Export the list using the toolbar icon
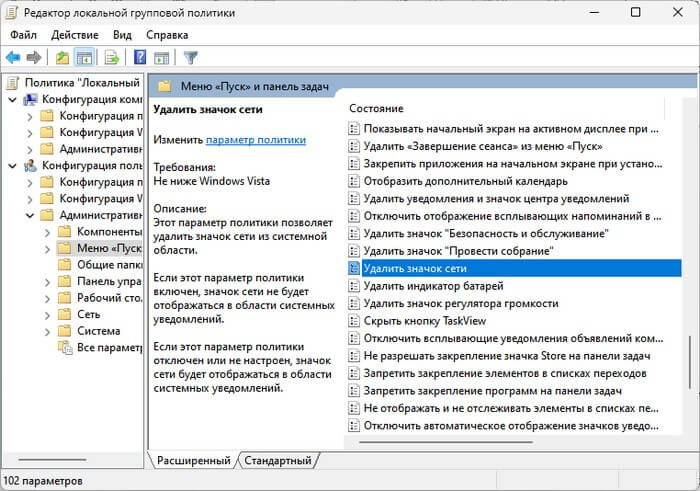700x491 pixels. (112, 57)
